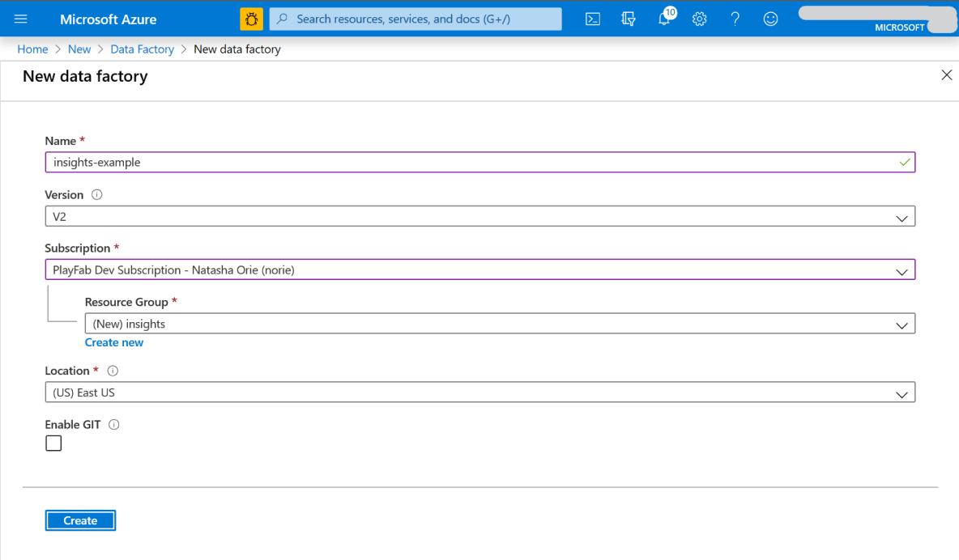Click the feedback smiley icon
959x560 pixels.
770,19
